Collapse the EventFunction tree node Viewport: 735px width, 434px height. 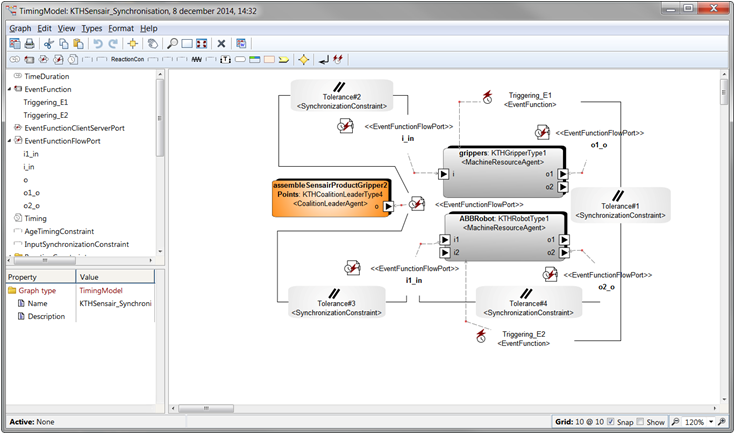(x=9, y=89)
